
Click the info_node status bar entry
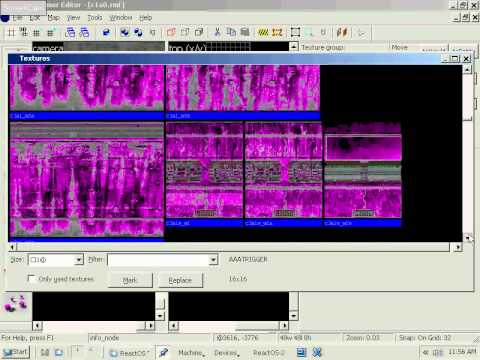coord(105,338)
